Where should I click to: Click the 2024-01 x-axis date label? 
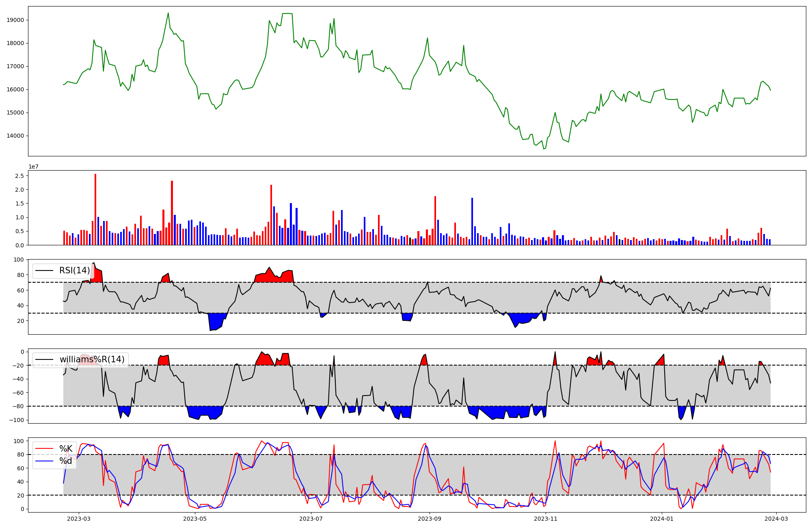coord(662,518)
